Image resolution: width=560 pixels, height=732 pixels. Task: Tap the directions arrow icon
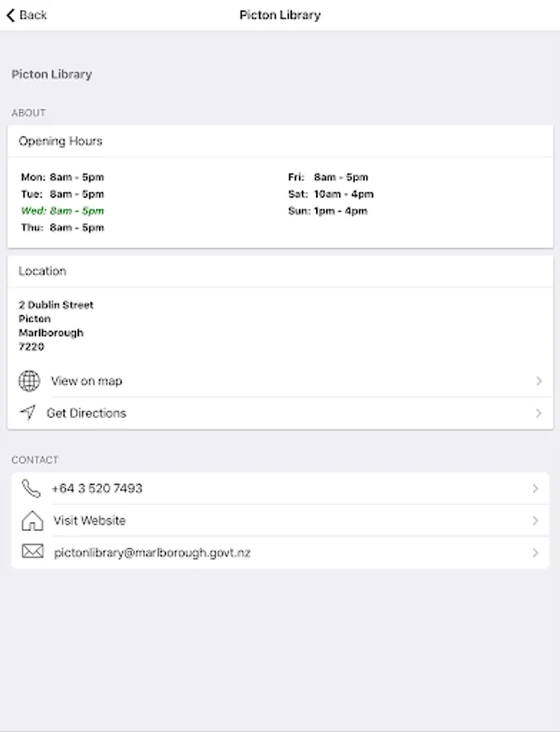coord(28,413)
